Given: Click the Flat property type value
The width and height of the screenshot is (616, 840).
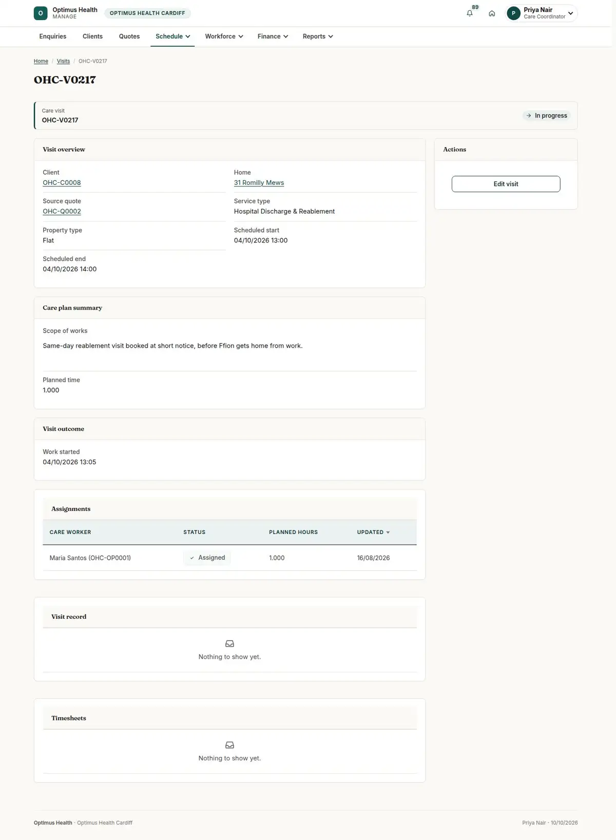Looking at the screenshot, I should (48, 240).
